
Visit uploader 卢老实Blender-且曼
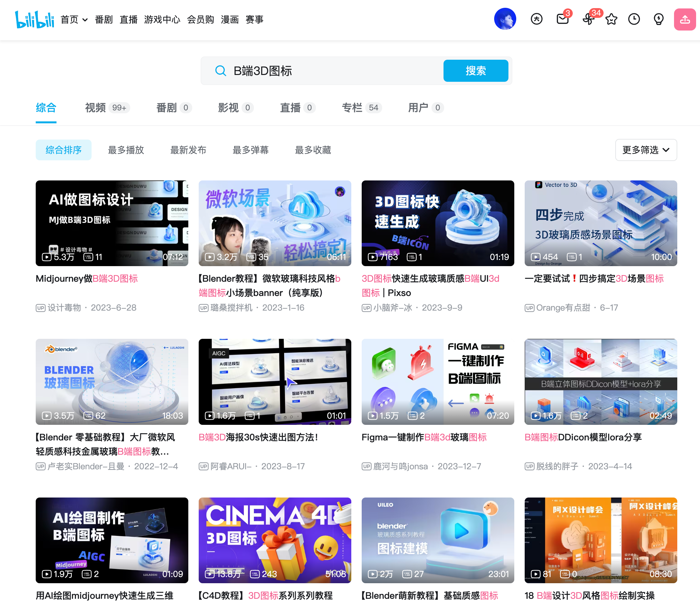coord(86,466)
